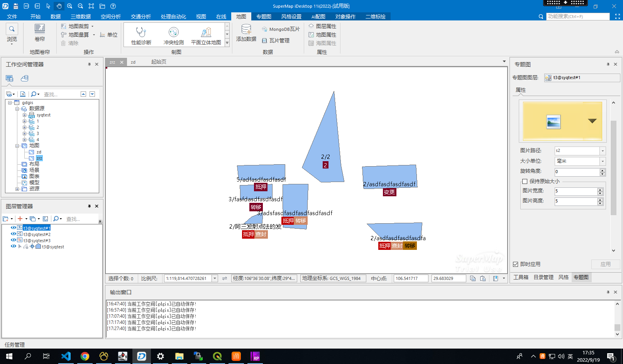Open the folder icon in title bar
The width and height of the screenshot is (623, 364).
pos(102,6)
